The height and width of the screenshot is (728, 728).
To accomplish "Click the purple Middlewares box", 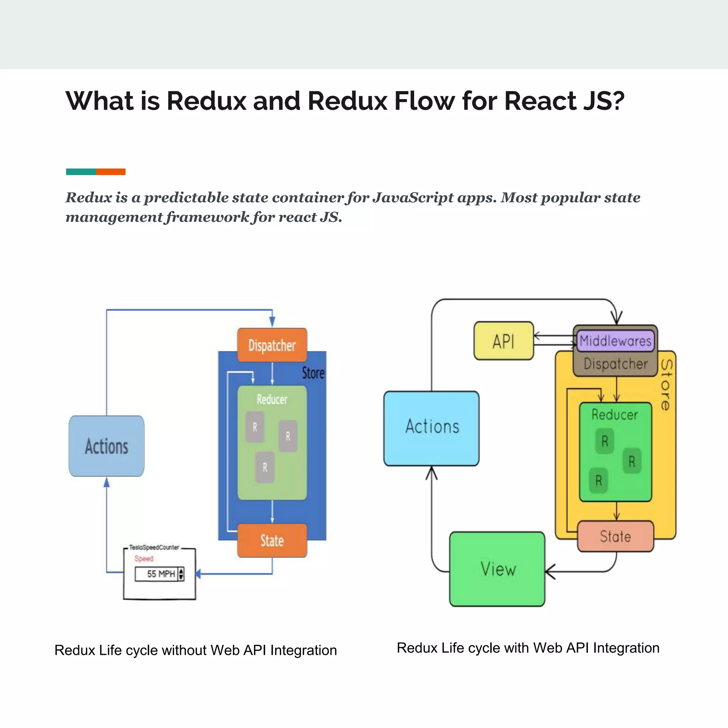I will click(x=615, y=341).
